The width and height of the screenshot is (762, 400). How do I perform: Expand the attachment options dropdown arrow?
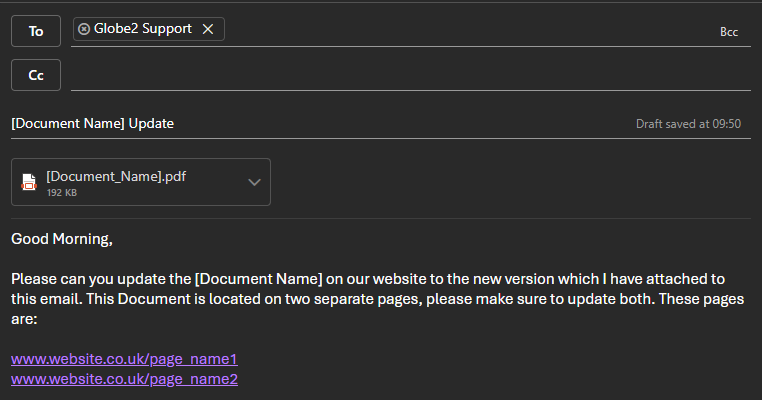click(254, 182)
